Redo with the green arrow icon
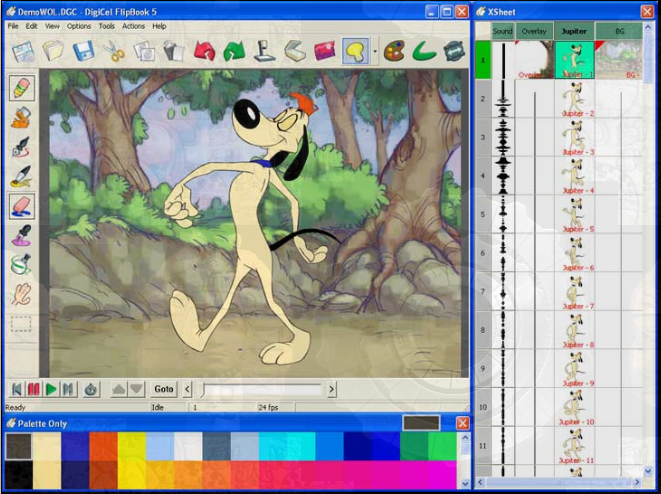661x494 pixels. [x=234, y=51]
